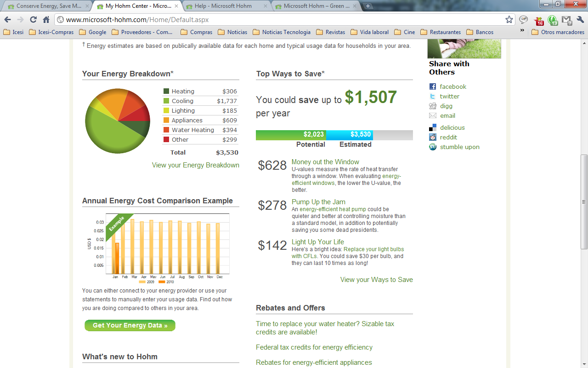Click the email envelope icon
Image resolution: width=588 pixels, height=368 pixels.
[x=432, y=115]
